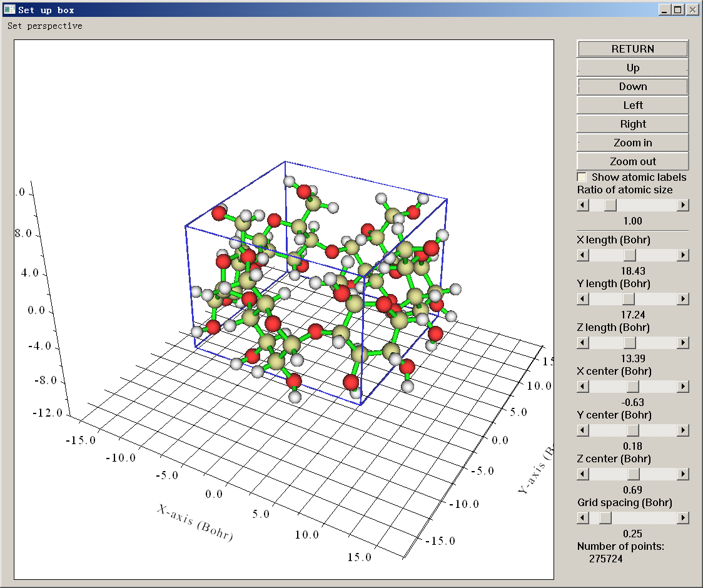The height and width of the screenshot is (588, 703).
Task: Increase Y center with right arrow
Action: [683, 430]
